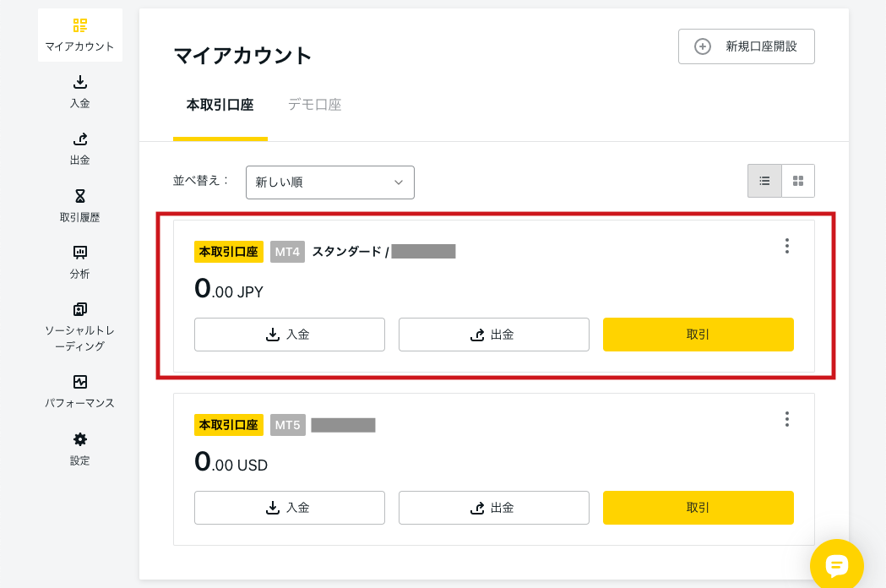Switch to the デモ口座 tab
Viewport: 886px width, 588px height.
click(315, 105)
